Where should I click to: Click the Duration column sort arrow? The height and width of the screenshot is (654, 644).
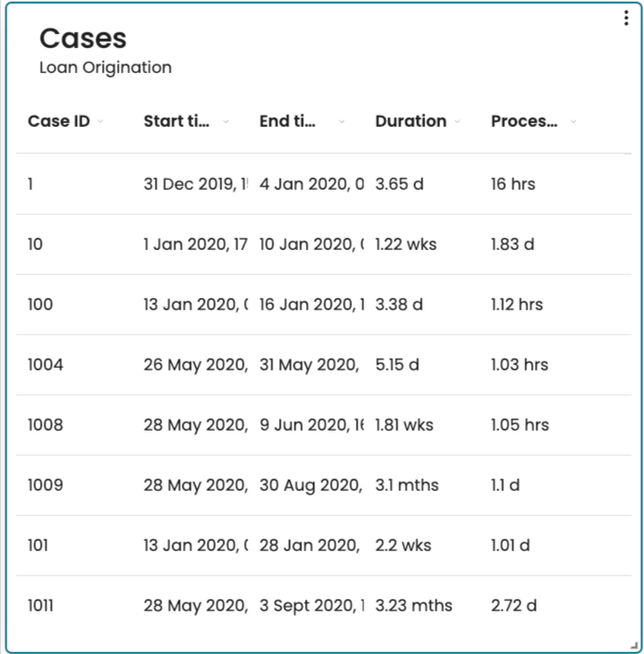[458, 121]
